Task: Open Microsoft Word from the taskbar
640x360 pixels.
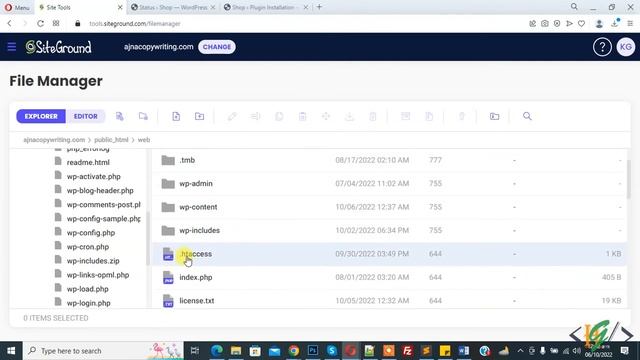Action: tap(464, 351)
